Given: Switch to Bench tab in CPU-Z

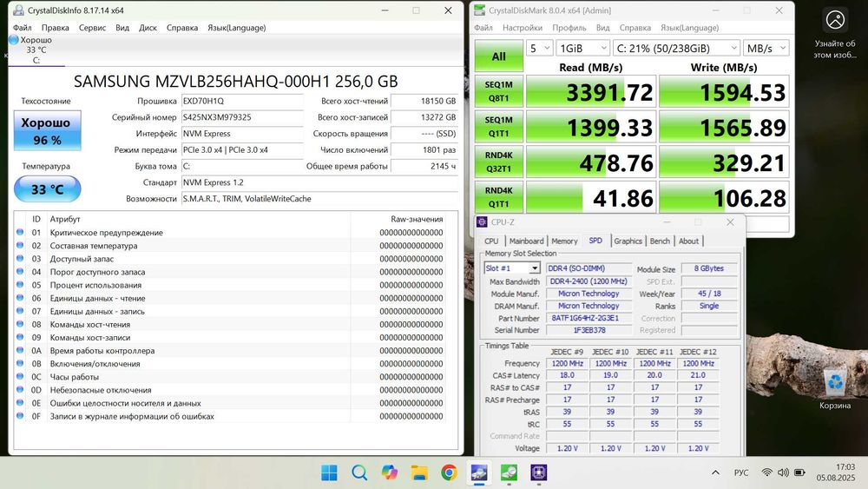Looking at the screenshot, I should click(660, 241).
